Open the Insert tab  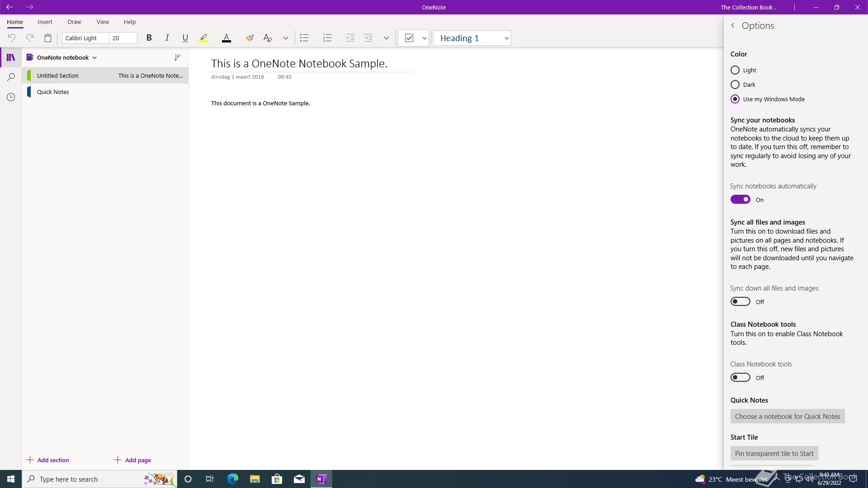point(45,22)
